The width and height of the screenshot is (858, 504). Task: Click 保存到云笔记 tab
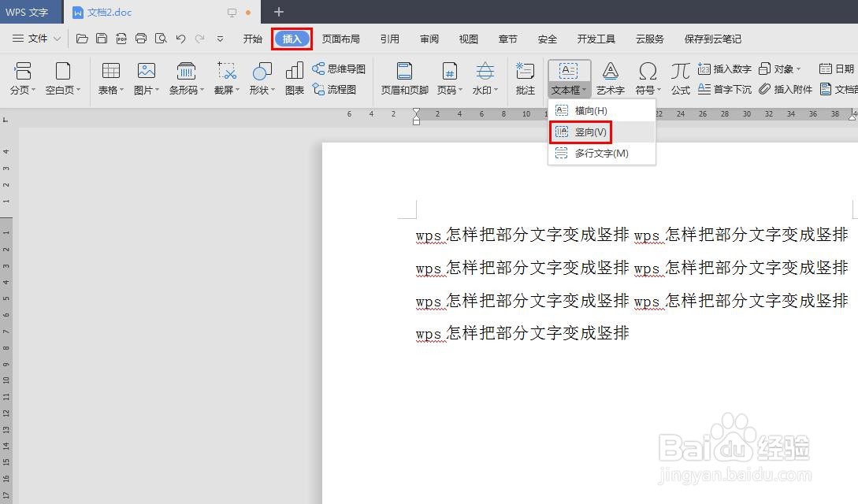tap(712, 39)
